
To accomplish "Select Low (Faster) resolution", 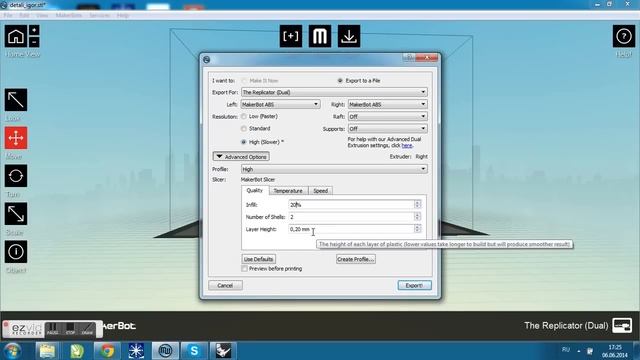I will pyautogui.click(x=244, y=117).
